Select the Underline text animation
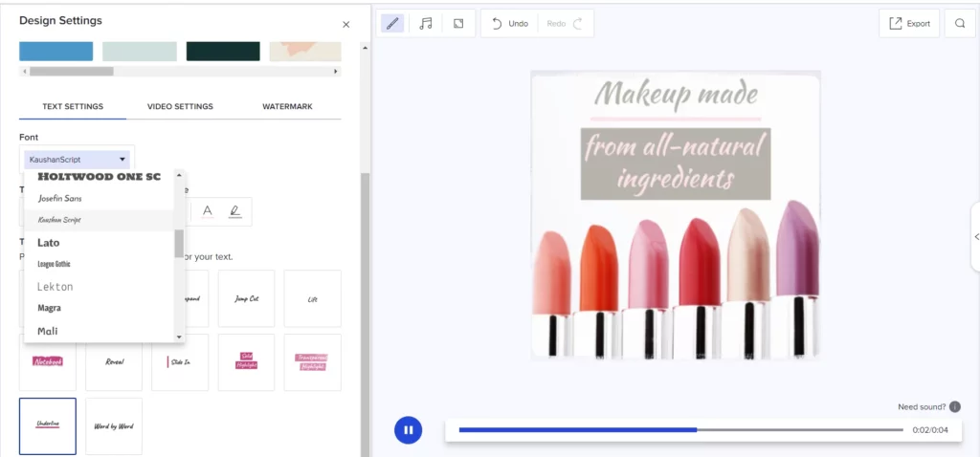The width and height of the screenshot is (980, 457). (x=48, y=426)
